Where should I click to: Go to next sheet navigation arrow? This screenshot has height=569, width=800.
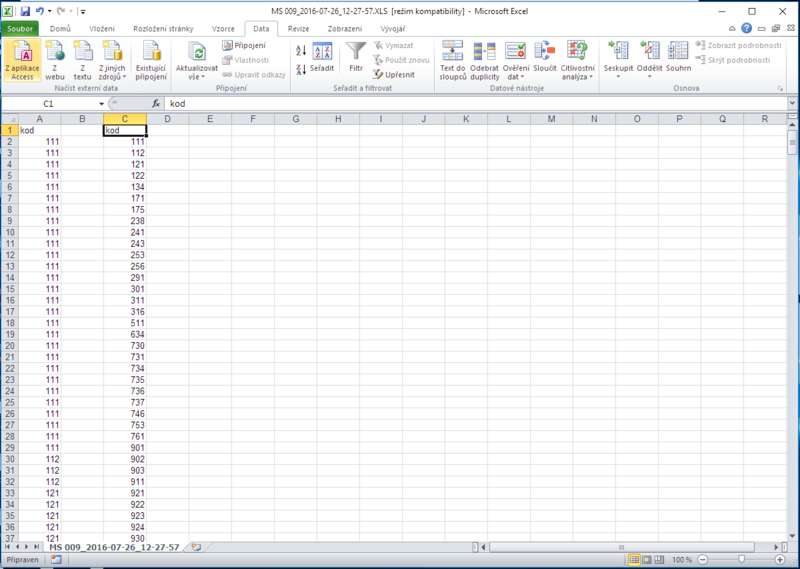pos(27,547)
